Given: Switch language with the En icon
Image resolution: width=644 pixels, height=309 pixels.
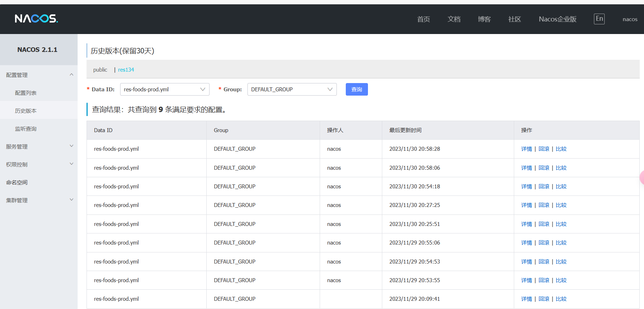Looking at the screenshot, I should click(x=599, y=19).
